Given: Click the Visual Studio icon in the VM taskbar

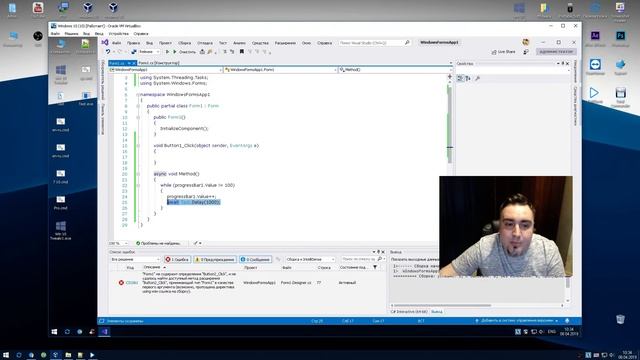Looking at the screenshot, I should 104,331.
